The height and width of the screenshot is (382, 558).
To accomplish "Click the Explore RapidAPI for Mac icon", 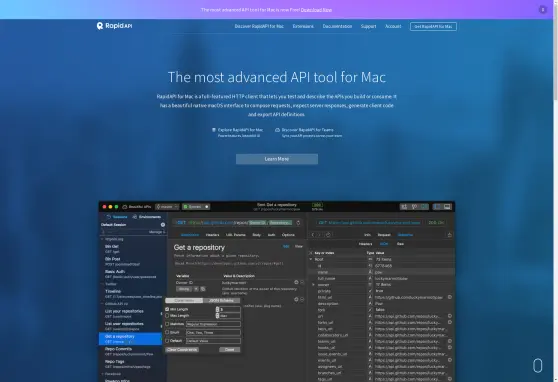I will 214,130.
